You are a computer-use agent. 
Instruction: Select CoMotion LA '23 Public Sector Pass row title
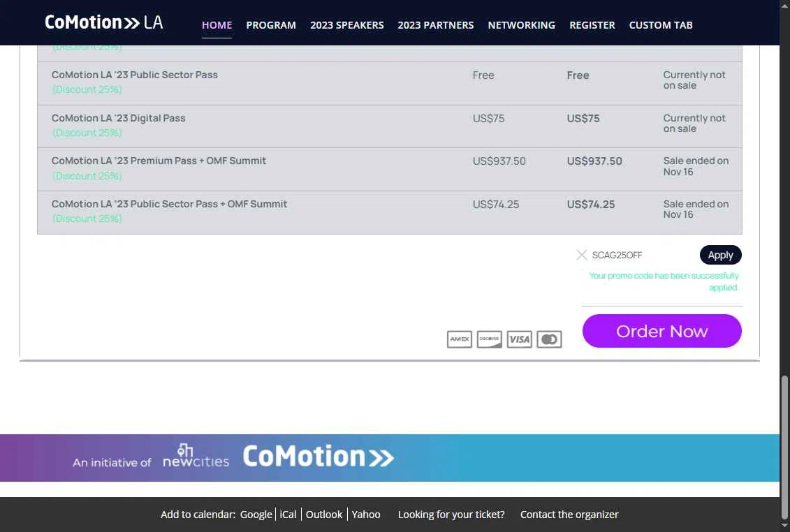point(135,75)
